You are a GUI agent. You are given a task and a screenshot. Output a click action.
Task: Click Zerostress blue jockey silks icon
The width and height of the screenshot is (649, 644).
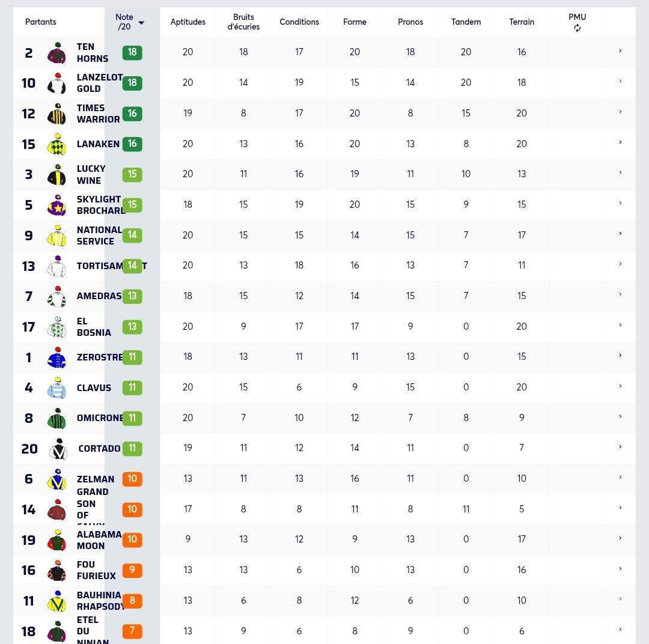(x=56, y=357)
